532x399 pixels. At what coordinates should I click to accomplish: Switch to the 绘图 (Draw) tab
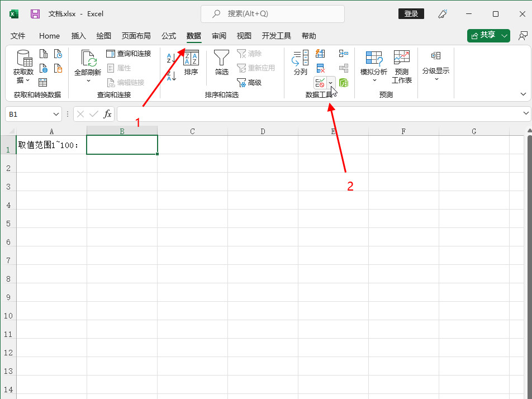click(103, 36)
